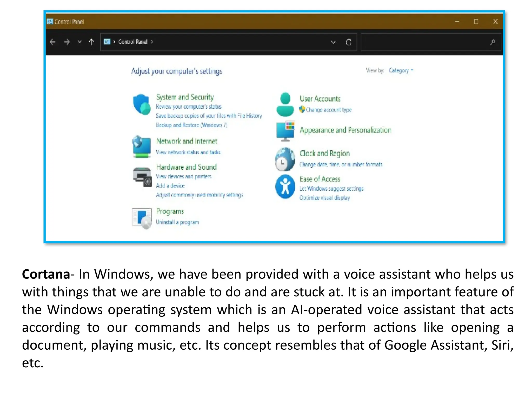Open Change date, time, or number formats
The height and width of the screenshot is (399, 532).
(341, 164)
